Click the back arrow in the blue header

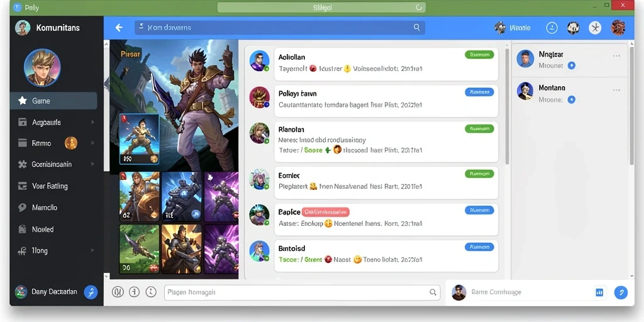pos(119,28)
